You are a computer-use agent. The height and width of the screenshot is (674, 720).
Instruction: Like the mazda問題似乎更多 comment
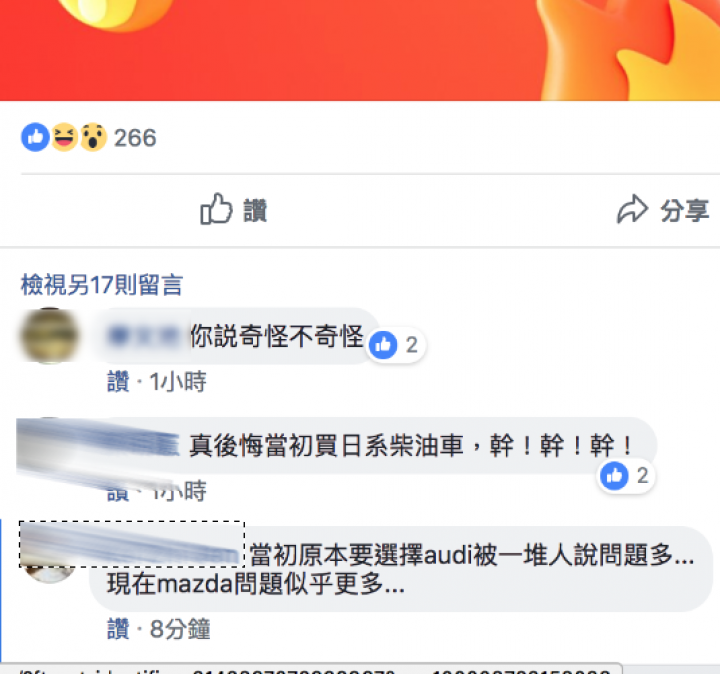[118, 629]
